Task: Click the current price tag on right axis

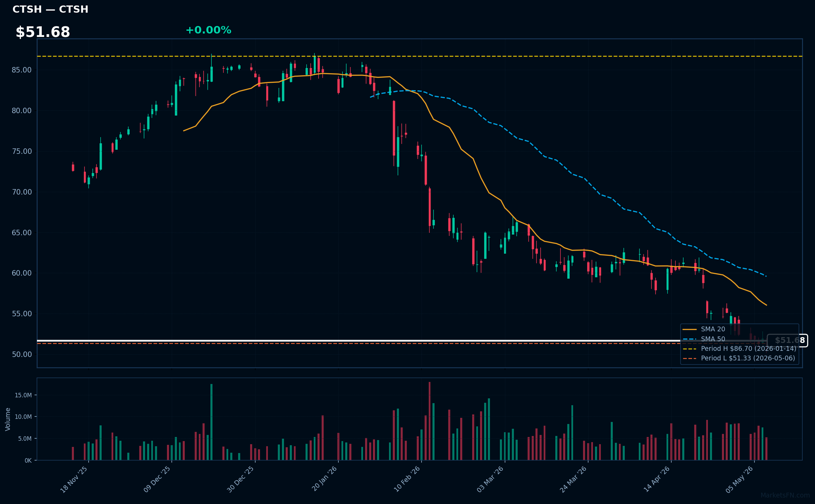Action: (x=787, y=341)
